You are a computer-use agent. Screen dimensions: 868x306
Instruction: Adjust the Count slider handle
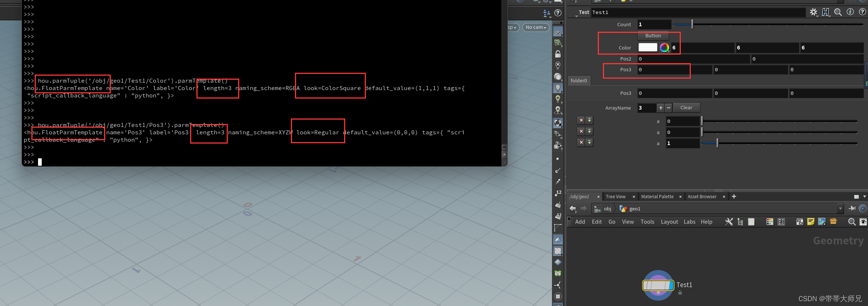692,24
